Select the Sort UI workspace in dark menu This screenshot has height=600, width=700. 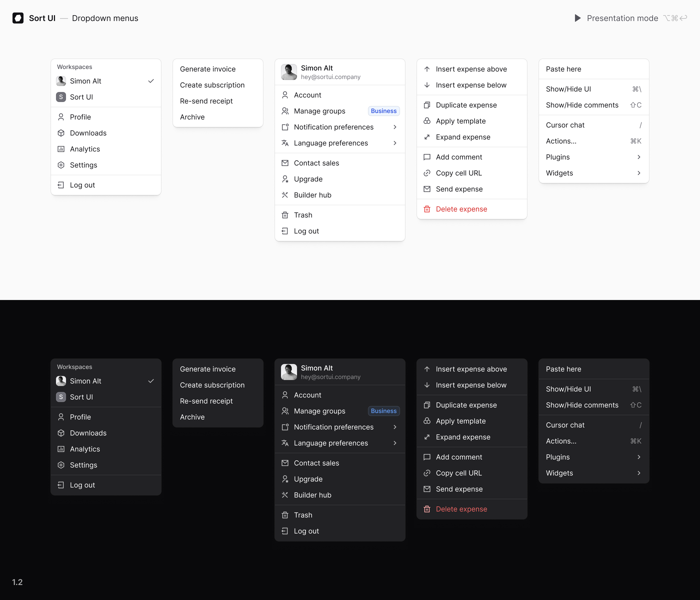pos(106,397)
